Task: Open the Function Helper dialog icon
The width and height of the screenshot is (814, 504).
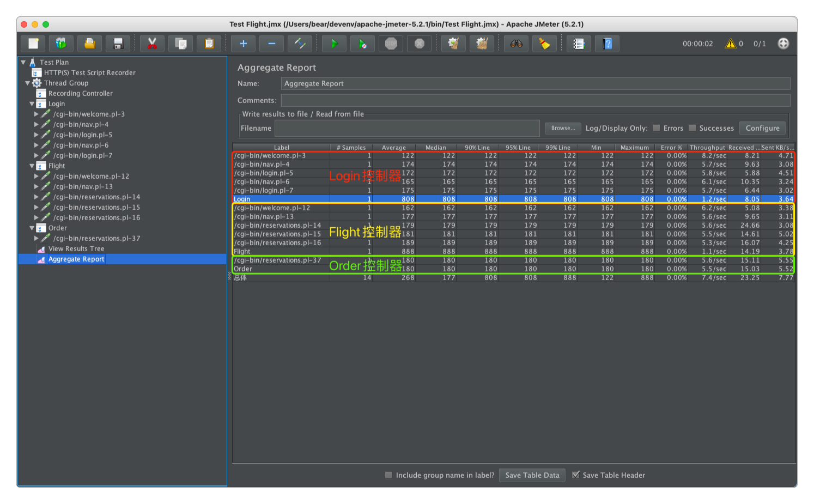Action: 579,44
